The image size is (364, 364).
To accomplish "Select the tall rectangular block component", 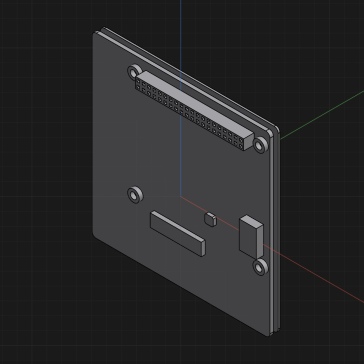I will (251, 237).
